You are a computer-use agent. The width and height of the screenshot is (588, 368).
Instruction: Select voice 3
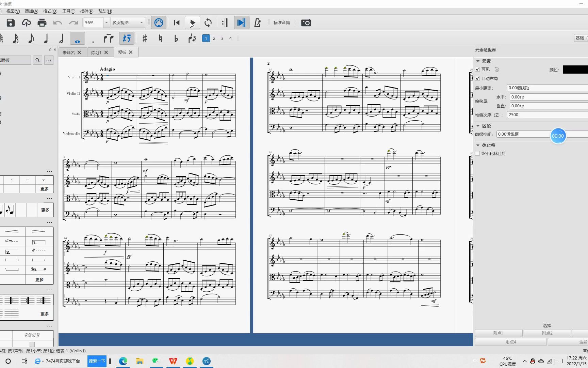[222, 39]
